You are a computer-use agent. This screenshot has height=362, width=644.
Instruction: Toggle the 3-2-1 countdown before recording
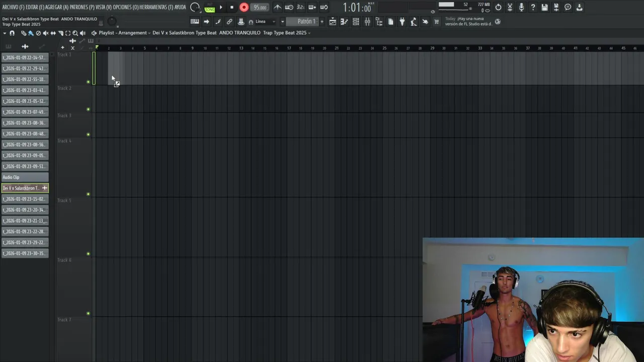click(300, 7)
